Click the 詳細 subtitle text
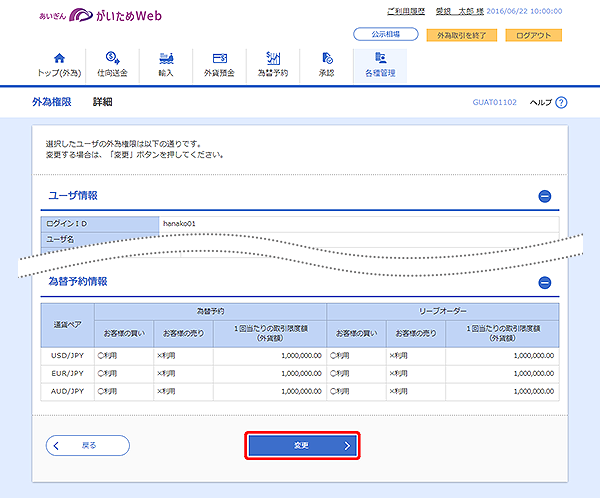Screen dimensions: 600x498 click(x=103, y=102)
